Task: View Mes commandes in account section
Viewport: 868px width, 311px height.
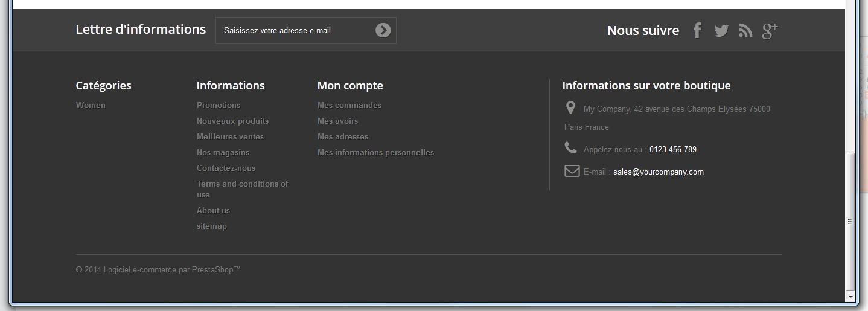Action: point(349,105)
